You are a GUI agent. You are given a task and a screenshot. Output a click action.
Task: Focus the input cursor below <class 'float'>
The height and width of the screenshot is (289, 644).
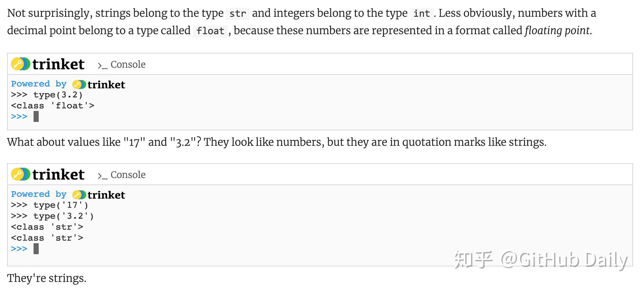(x=36, y=116)
